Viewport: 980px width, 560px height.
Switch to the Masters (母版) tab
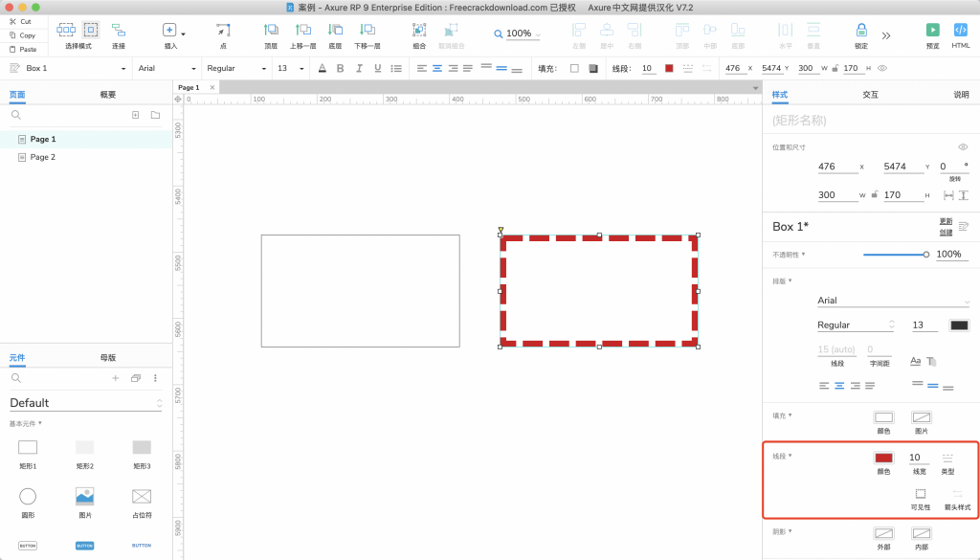click(108, 357)
